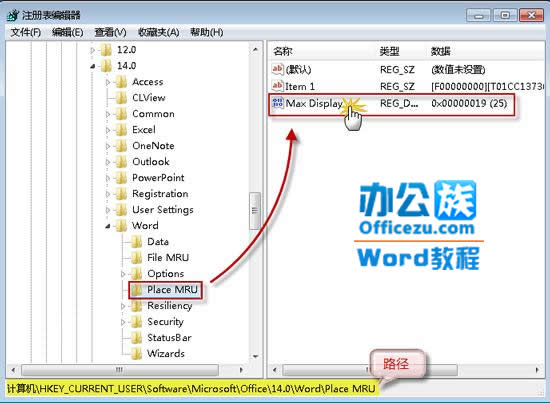Click the StatusBar folder icon
The image size is (550, 403).
[136, 337]
